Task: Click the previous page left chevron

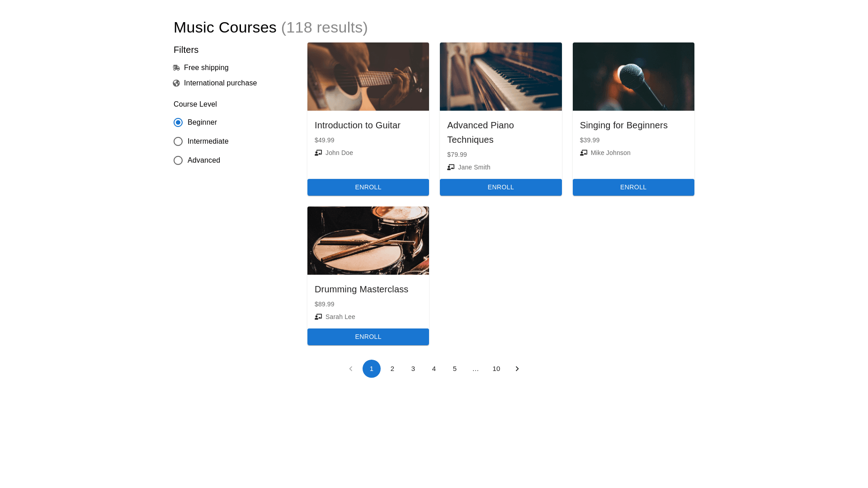Action: click(351, 369)
